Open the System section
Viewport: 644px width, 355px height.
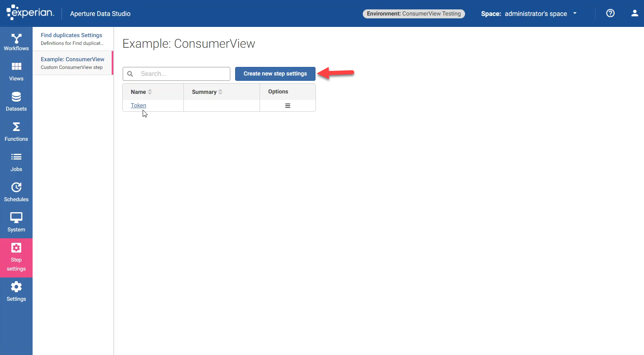[16, 223]
